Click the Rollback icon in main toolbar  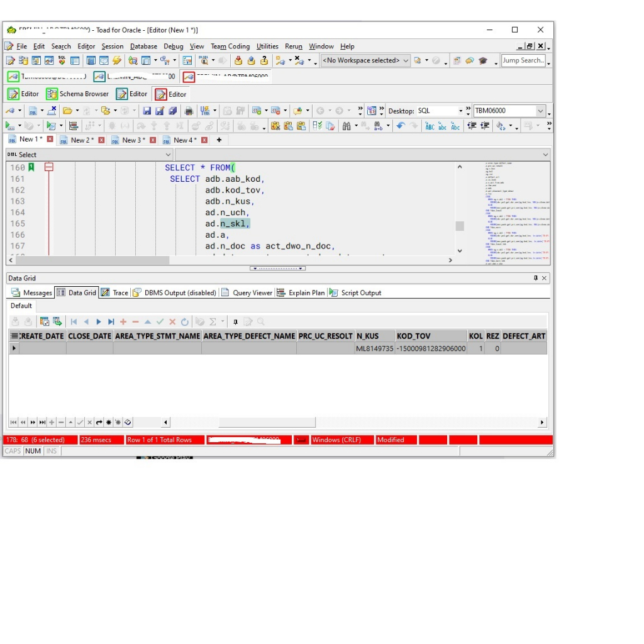[x=251, y=61]
